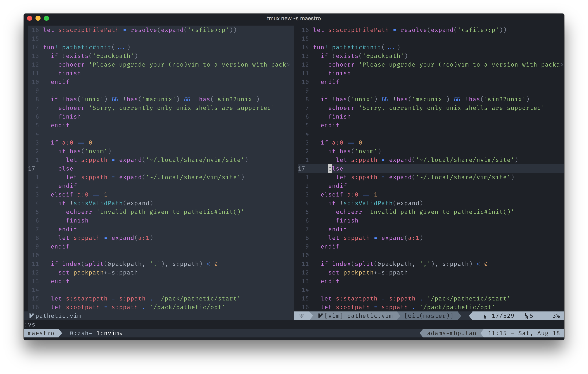Click the maestro session label
Image resolution: width=588 pixels, height=374 pixels.
pos(41,333)
